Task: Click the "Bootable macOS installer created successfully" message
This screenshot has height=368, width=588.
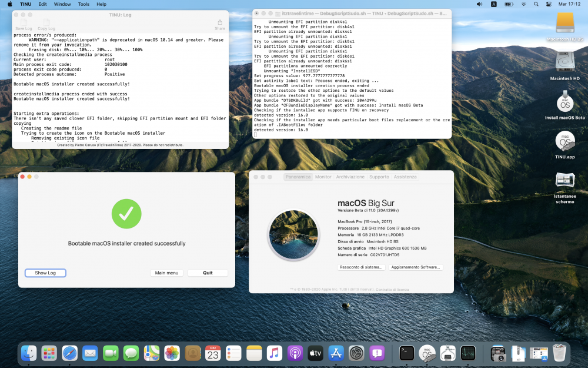Action: coord(127,243)
